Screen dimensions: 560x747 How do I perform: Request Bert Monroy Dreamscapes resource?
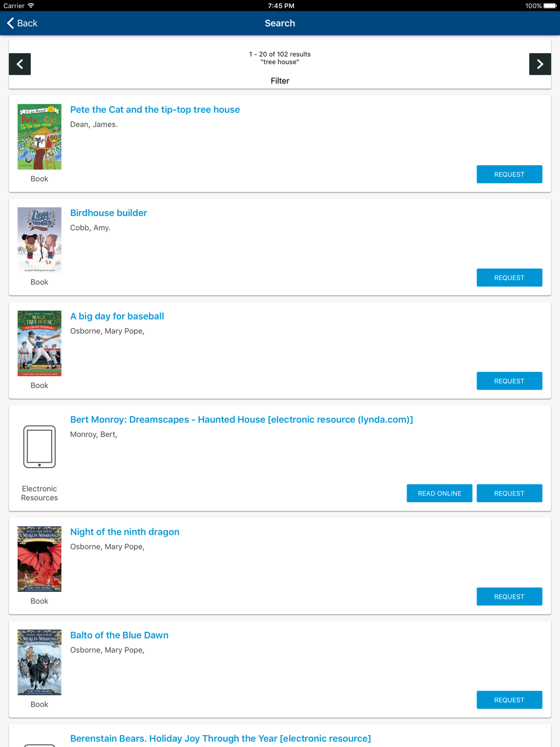[509, 493]
